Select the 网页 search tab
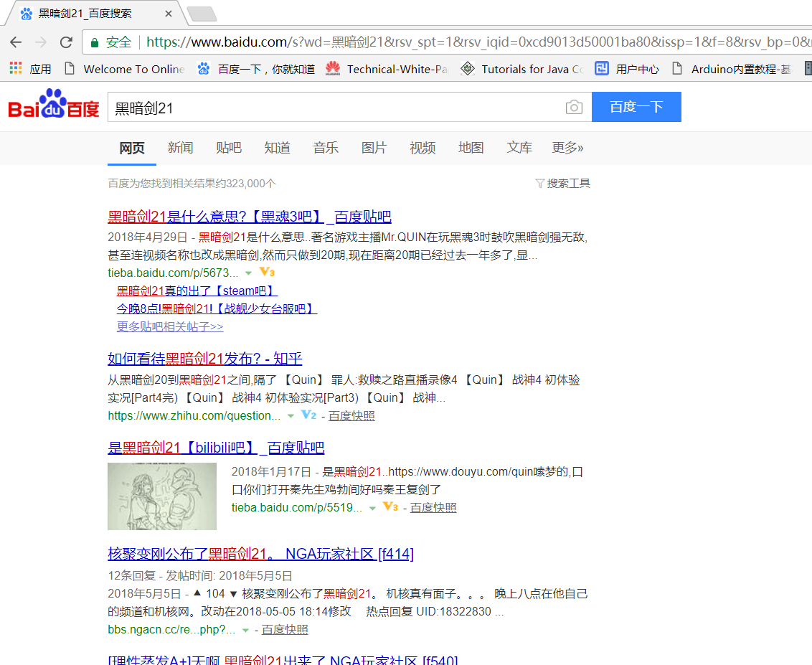 click(132, 148)
